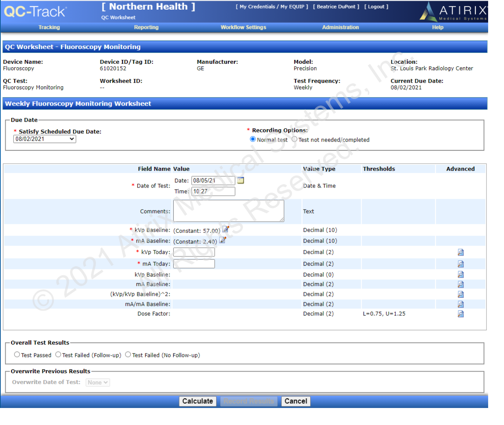Open advanced icon for mA/mA Baseline row
504x425 pixels.
click(460, 304)
